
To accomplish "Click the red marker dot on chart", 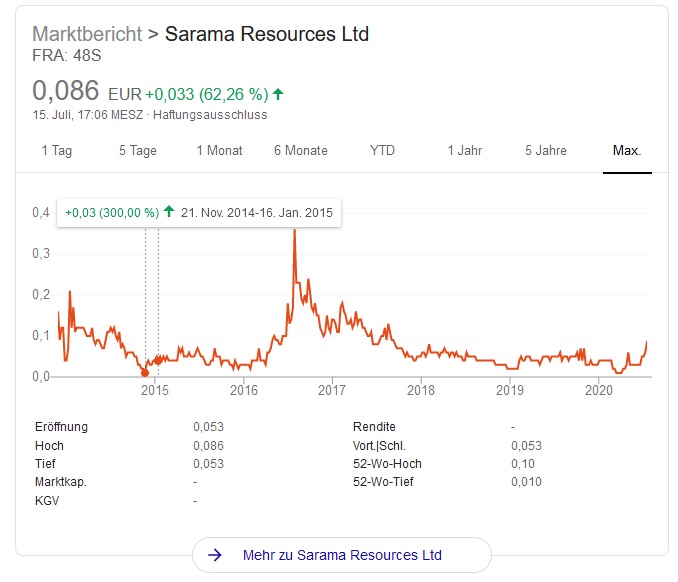I will coord(145,372).
